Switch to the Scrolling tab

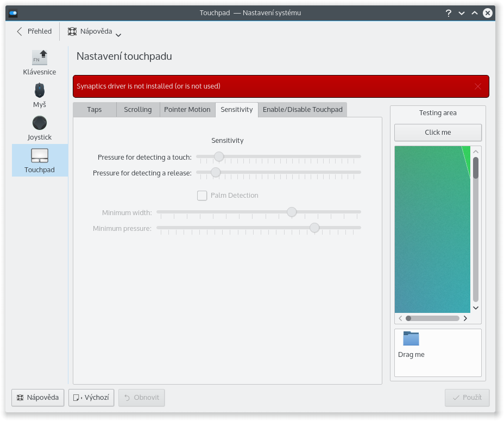[138, 110]
